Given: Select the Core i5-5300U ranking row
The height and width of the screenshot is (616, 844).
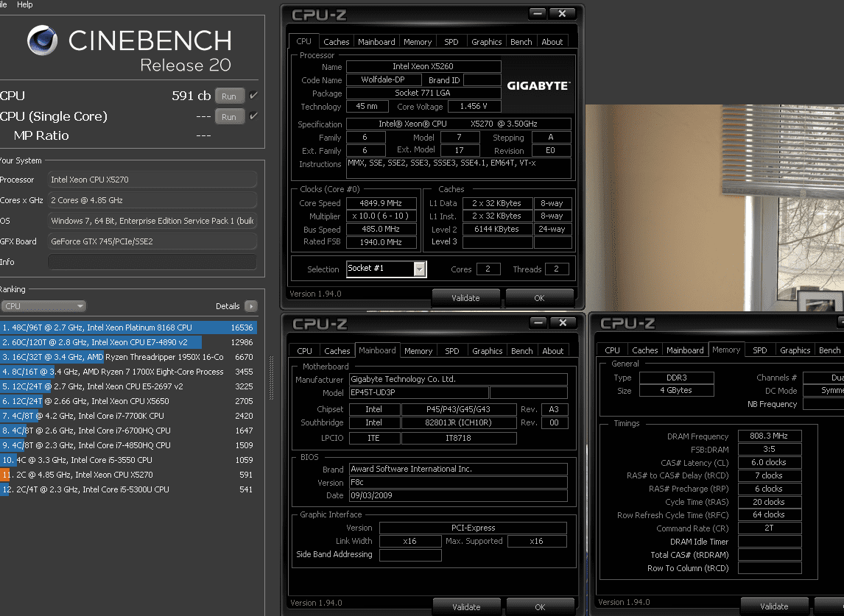Looking at the screenshot, I should (x=128, y=489).
